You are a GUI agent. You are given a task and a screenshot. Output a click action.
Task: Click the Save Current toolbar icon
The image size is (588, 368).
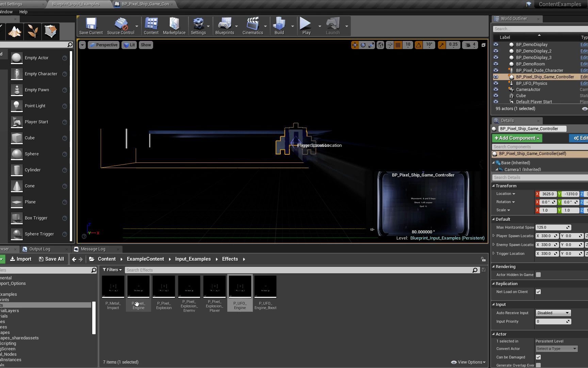91,26
